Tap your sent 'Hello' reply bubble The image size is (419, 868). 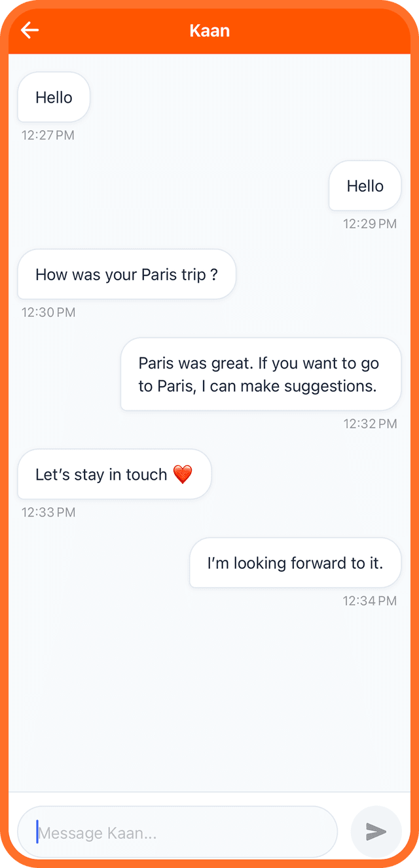364,185
